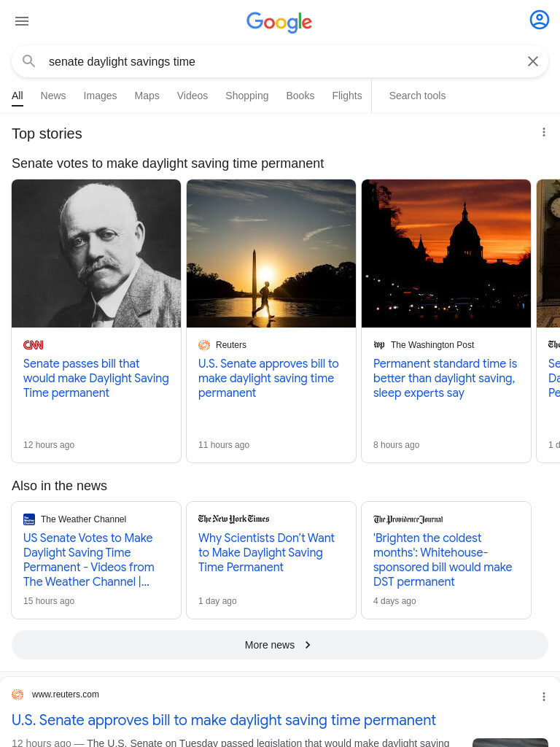Click the CNN logo on first story

point(34,345)
